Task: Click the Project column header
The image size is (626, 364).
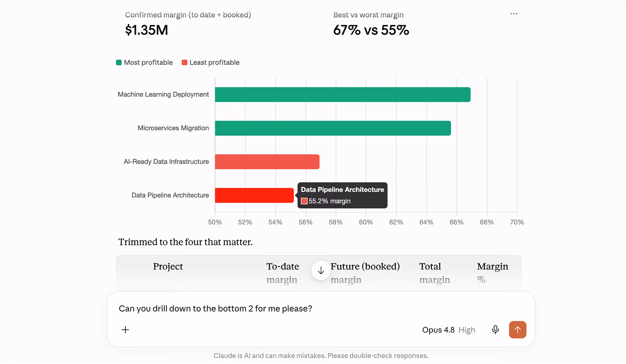Action: pos(168,266)
